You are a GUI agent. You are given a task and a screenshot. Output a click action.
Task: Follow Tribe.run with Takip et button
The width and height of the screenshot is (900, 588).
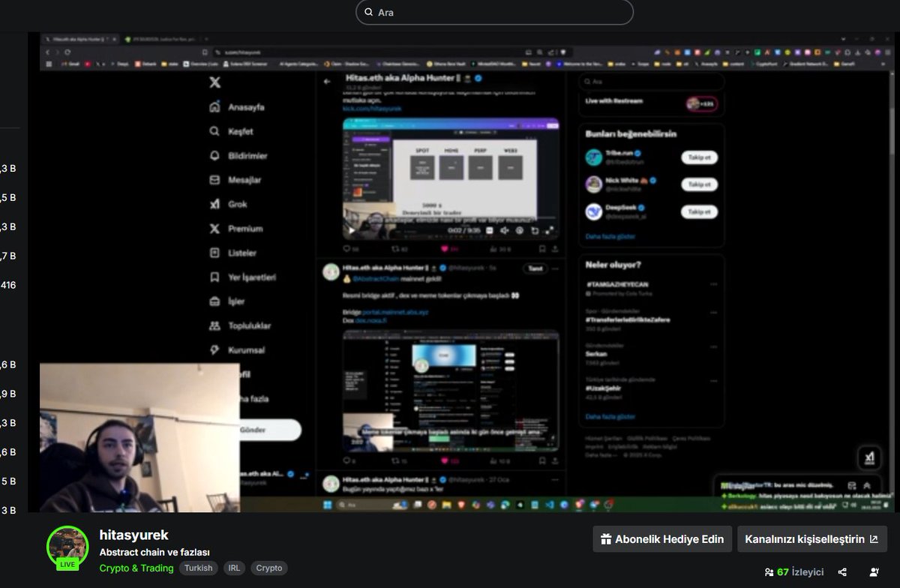tap(699, 157)
